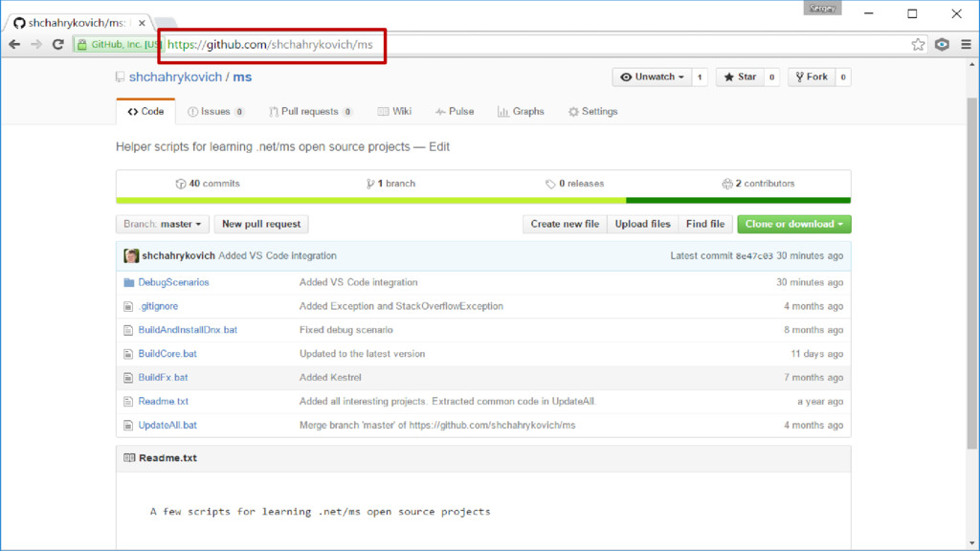Screen dimensions: 980x551
Task: Star this repository
Action: (740, 77)
